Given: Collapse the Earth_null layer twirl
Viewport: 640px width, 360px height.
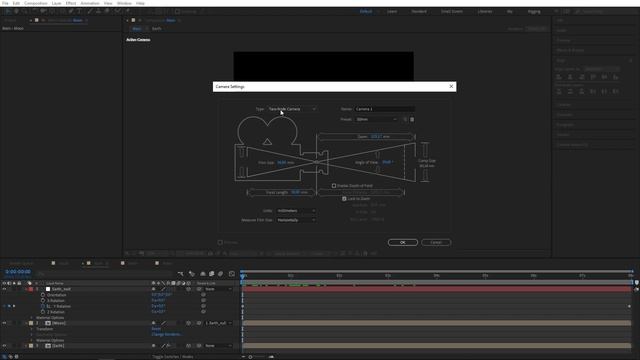Looking at the screenshot, I should 27,289.
